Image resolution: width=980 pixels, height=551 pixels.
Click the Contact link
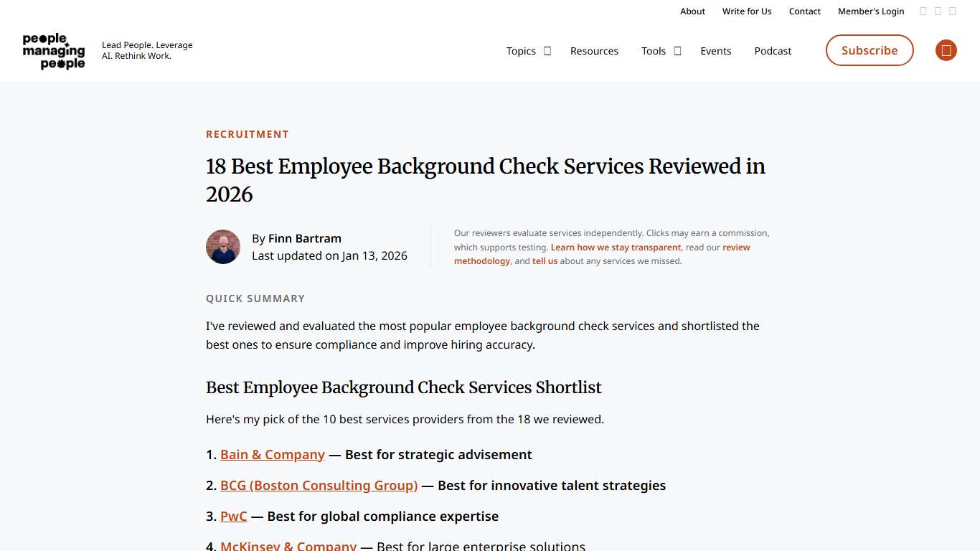tap(804, 11)
